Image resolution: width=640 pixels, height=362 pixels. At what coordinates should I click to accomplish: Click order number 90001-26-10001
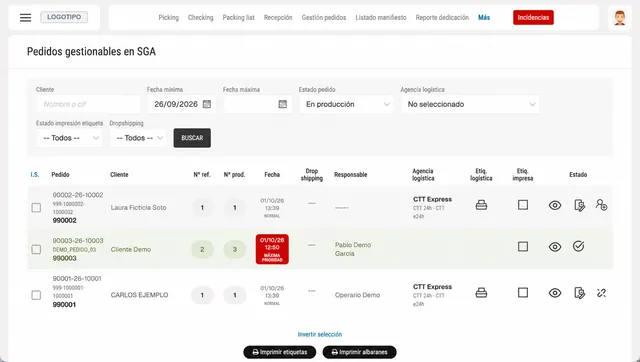click(77, 279)
